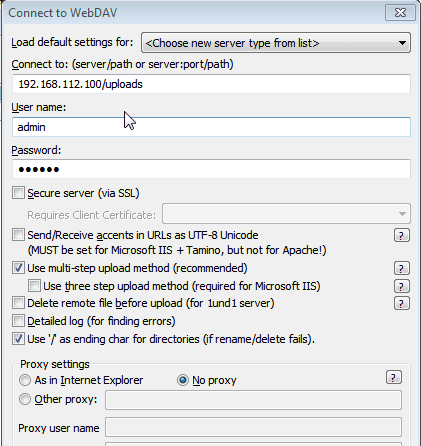
Task: Choose the No proxy radio button
Action: tap(183, 380)
